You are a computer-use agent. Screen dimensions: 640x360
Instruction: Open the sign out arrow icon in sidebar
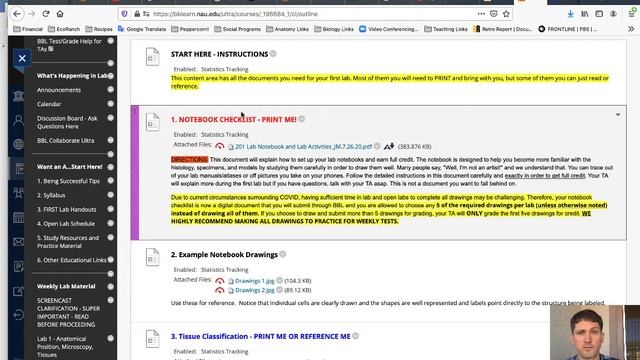click(x=18, y=315)
